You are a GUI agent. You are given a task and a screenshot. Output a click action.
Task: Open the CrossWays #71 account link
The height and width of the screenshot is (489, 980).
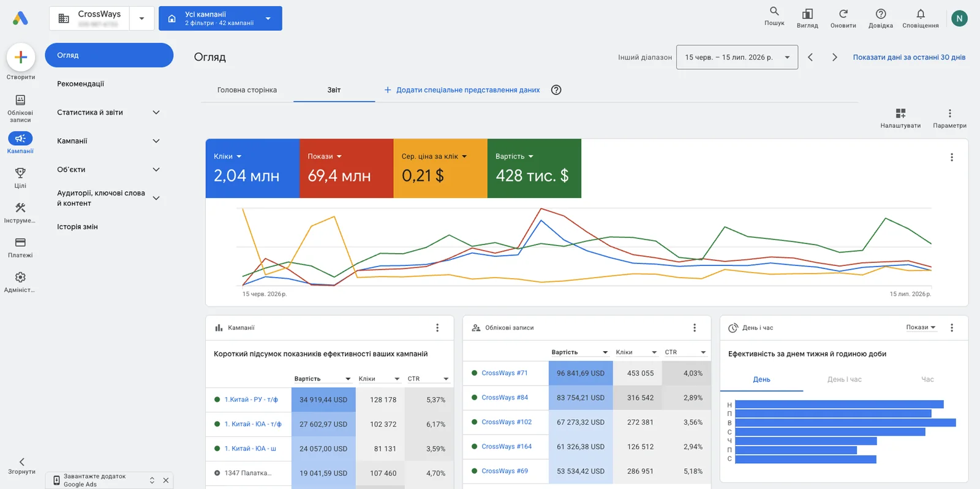(x=504, y=373)
